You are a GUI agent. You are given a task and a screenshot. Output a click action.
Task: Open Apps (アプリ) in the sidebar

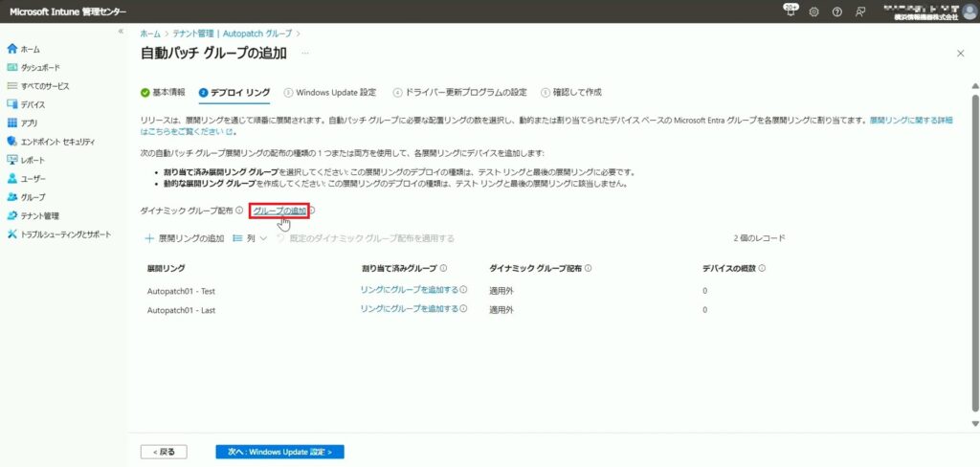pos(23,123)
